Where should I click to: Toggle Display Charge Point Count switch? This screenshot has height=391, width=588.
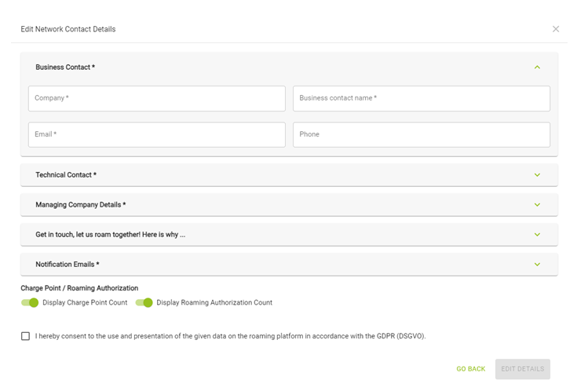coord(30,302)
